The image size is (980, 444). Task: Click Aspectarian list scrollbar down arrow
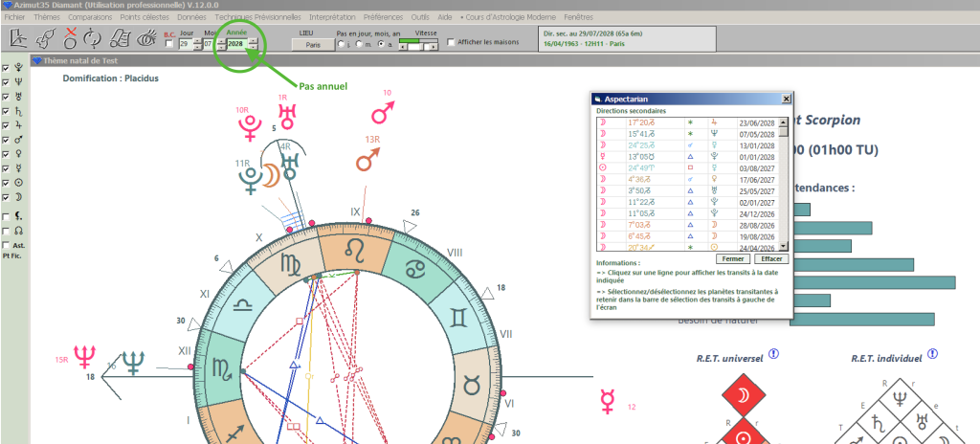point(785,247)
